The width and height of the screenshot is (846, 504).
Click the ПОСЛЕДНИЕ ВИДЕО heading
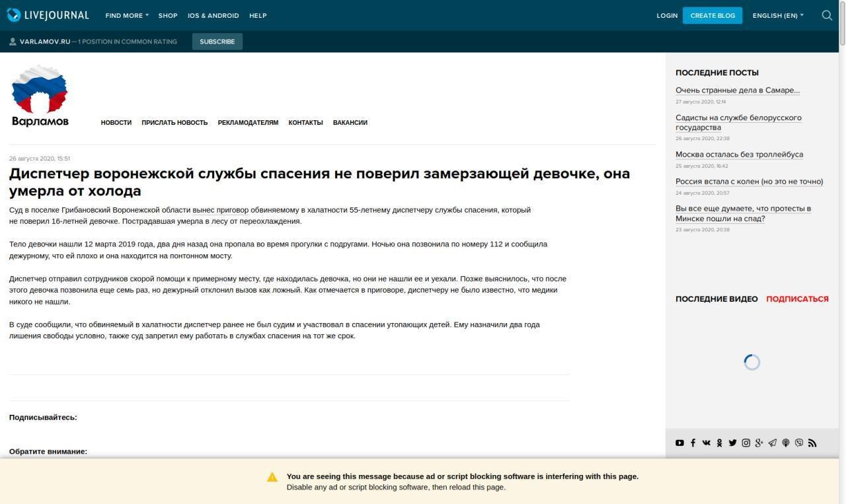(x=716, y=299)
